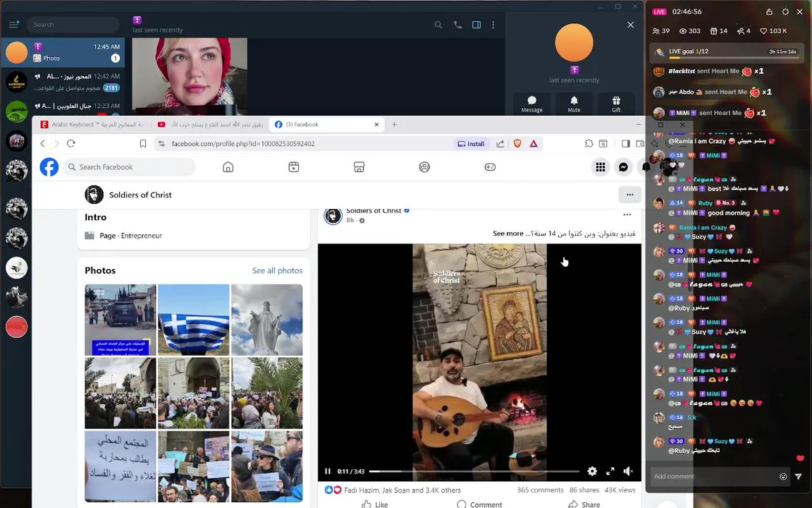The image size is (812, 508).
Task: Click See all photos link
Action: click(277, 271)
